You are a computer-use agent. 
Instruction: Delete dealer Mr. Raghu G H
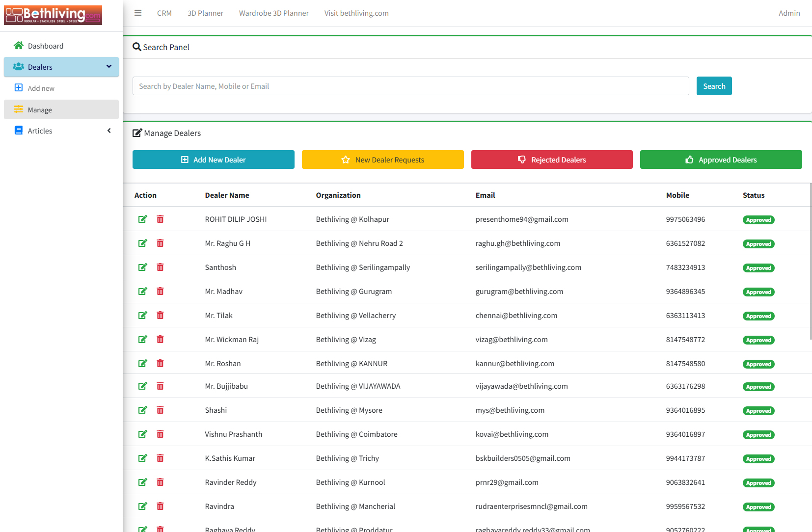point(160,243)
